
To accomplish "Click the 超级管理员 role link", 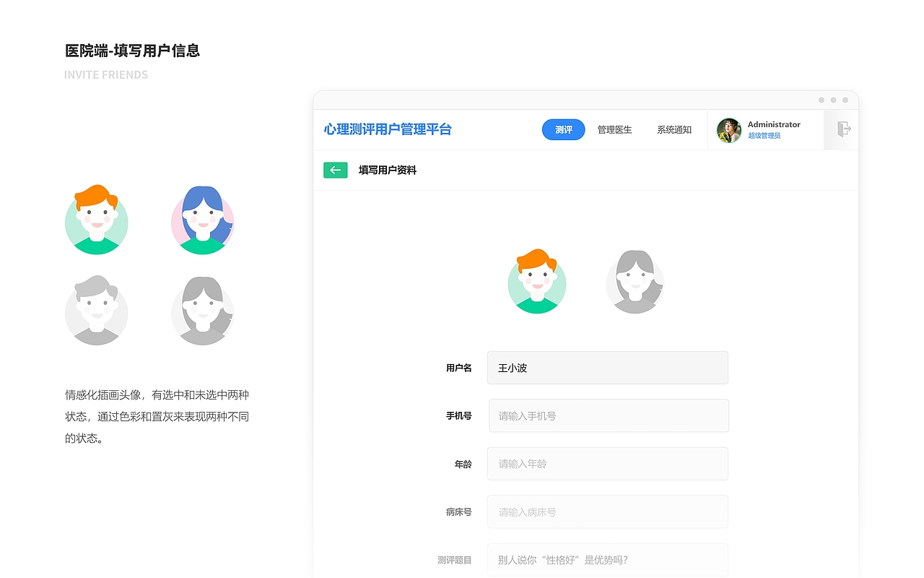I will [765, 135].
